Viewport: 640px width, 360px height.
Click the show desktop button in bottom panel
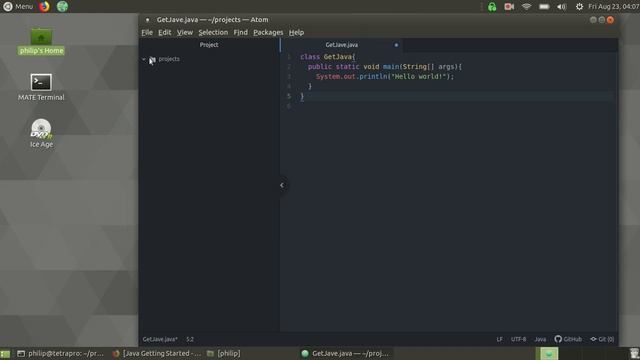pos(5,353)
